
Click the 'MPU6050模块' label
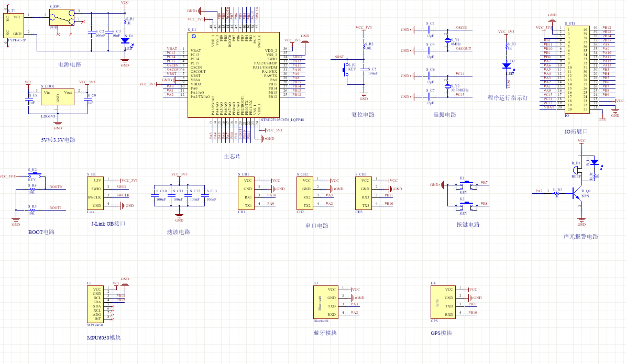click(x=104, y=338)
